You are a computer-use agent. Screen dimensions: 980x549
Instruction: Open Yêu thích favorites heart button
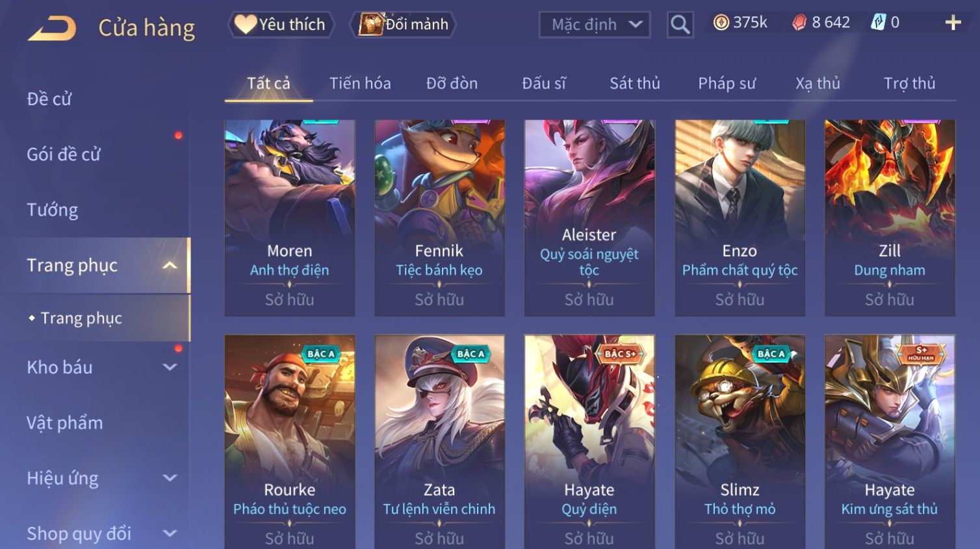[281, 25]
